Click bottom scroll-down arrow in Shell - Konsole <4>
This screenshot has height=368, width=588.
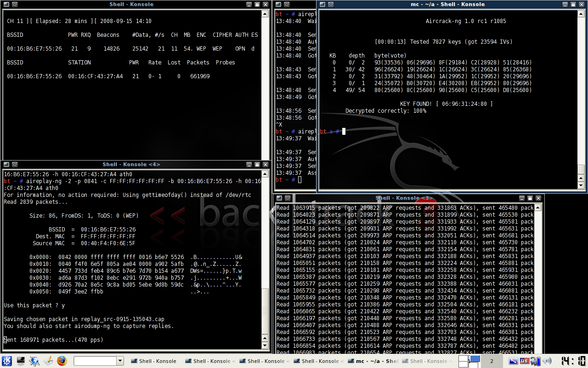pyautogui.click(x=265, y=345)
